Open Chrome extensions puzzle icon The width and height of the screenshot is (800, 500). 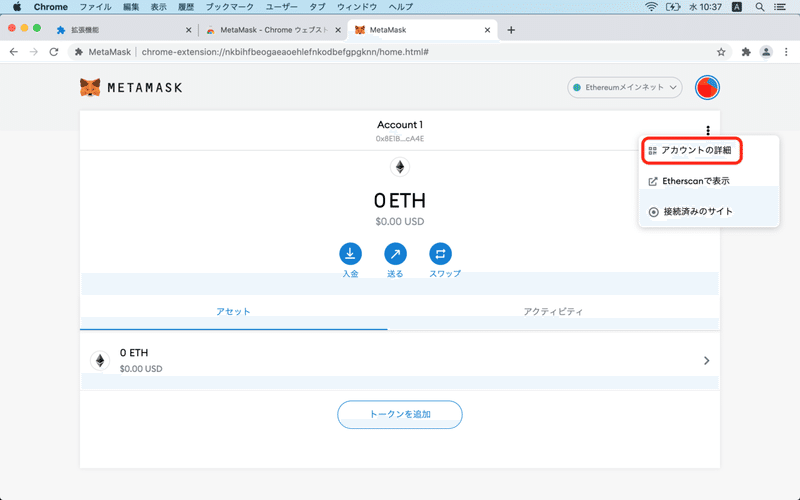[x=746, y=52]
